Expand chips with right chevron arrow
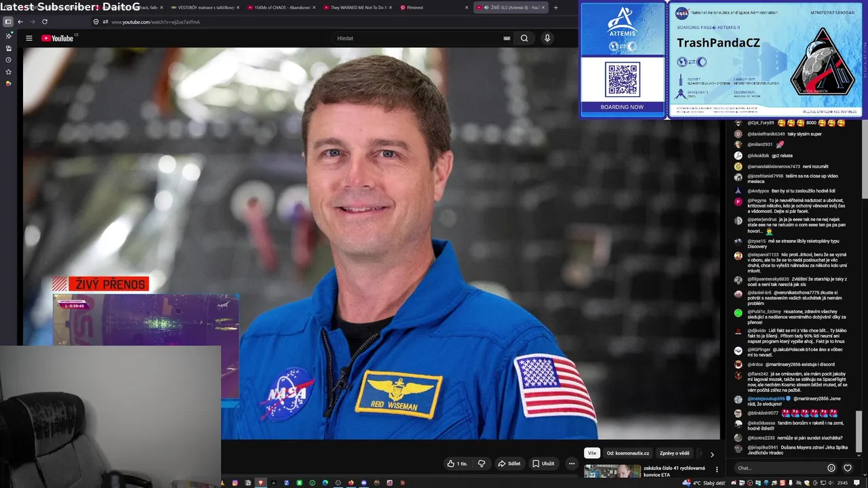 tap(711, 454)
